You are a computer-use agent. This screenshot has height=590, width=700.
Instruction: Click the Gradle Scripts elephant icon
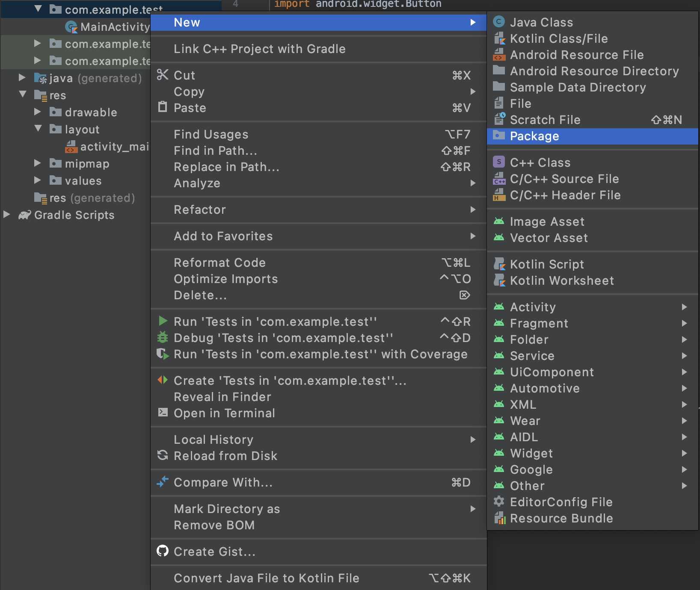pos(25,215)
